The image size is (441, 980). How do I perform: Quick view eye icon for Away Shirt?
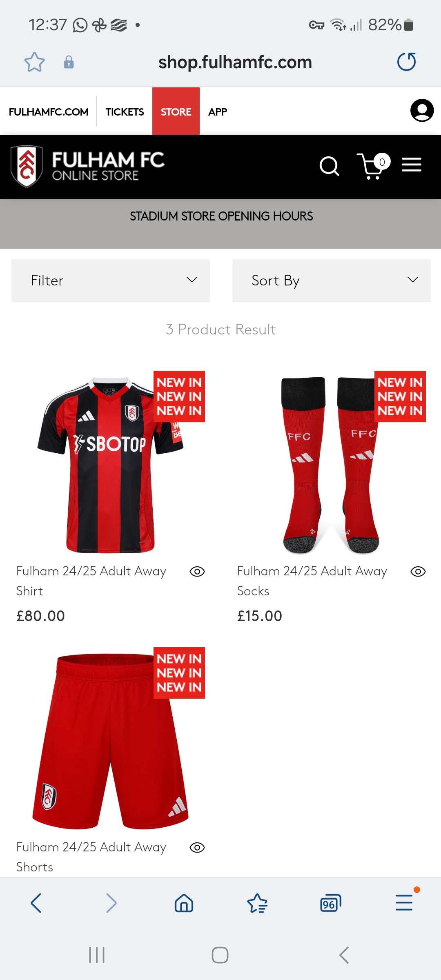[x=197, y=572]
